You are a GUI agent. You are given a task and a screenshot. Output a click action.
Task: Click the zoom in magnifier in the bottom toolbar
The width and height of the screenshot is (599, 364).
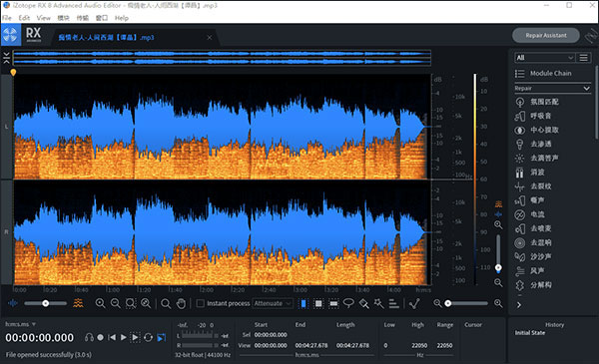101,304
